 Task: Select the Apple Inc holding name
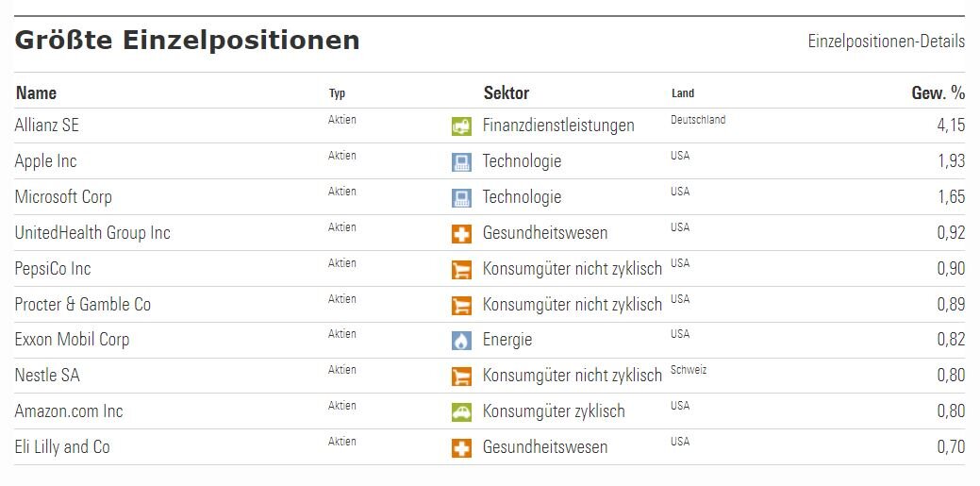click(46, 161)
